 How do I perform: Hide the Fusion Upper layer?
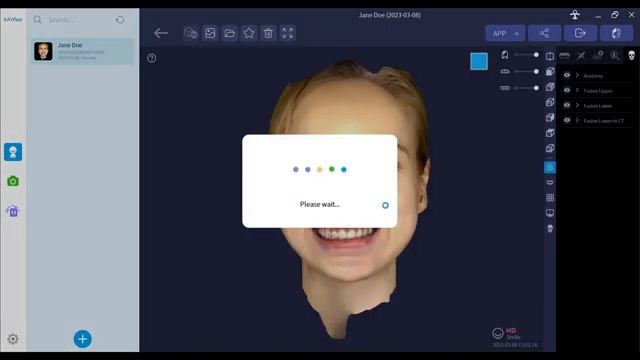click(567, 91)
